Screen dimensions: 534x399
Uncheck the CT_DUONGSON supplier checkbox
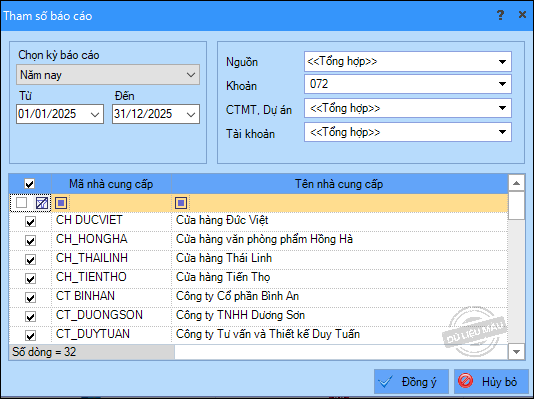point(30,317)
